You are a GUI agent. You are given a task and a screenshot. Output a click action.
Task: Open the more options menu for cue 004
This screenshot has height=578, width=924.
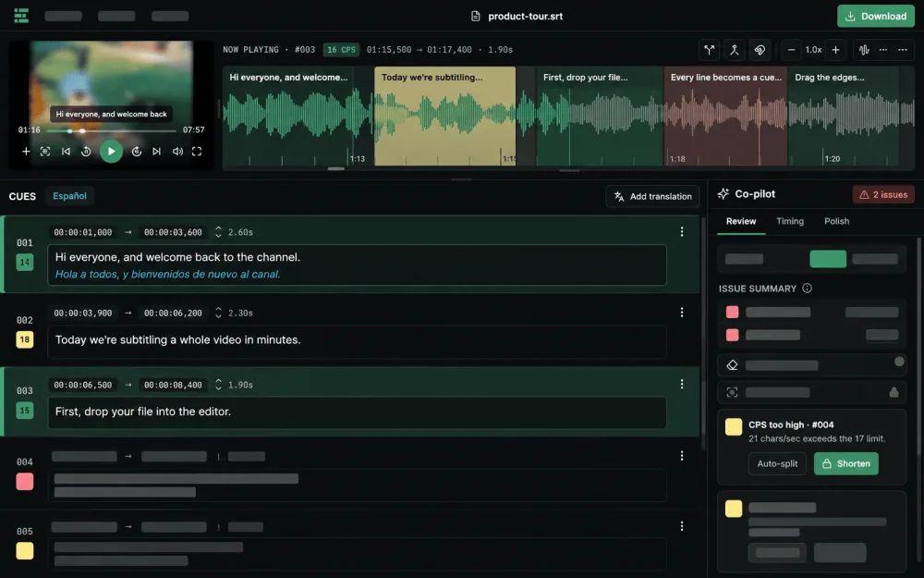tap(682, 456)
